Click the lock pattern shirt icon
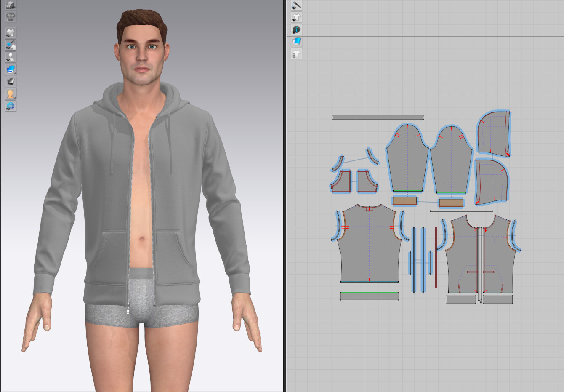Viewport: 564px width, 392px height. pyautogui.click(x=297, y=54)
